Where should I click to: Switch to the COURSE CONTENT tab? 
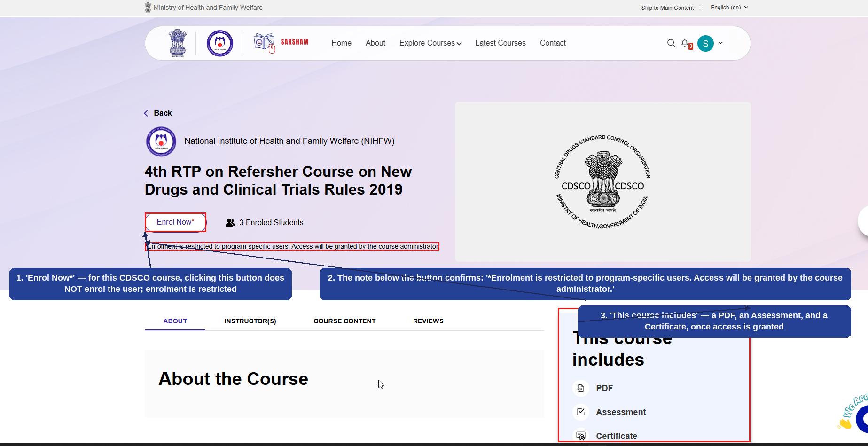pyautogui.click(x=344, y=321)
